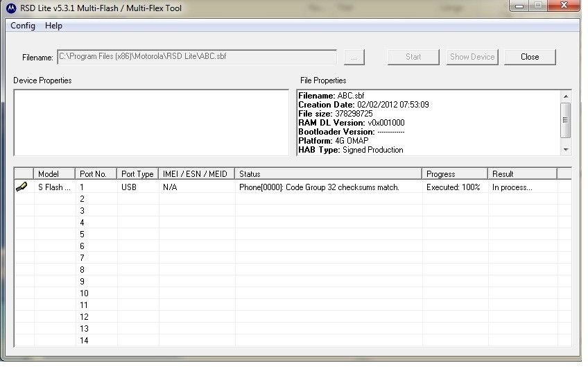Click inside the Device Properties box
588x367 pixels.
pos(151,122)
